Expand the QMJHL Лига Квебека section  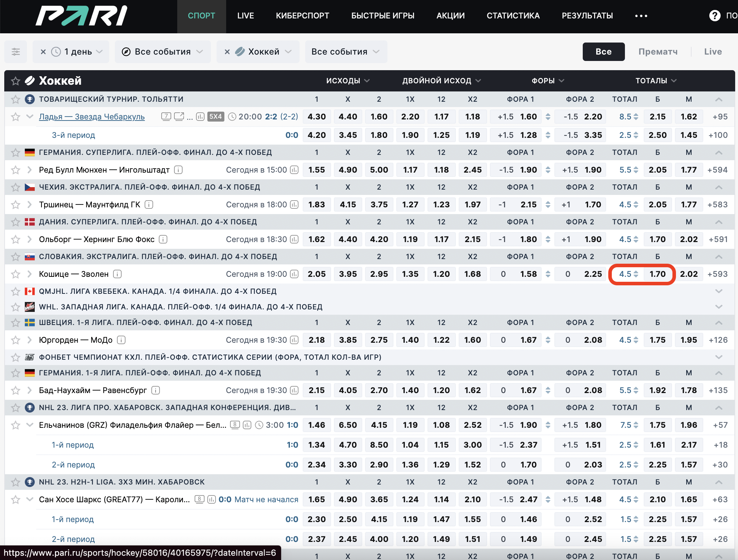[x=719, y=291]
